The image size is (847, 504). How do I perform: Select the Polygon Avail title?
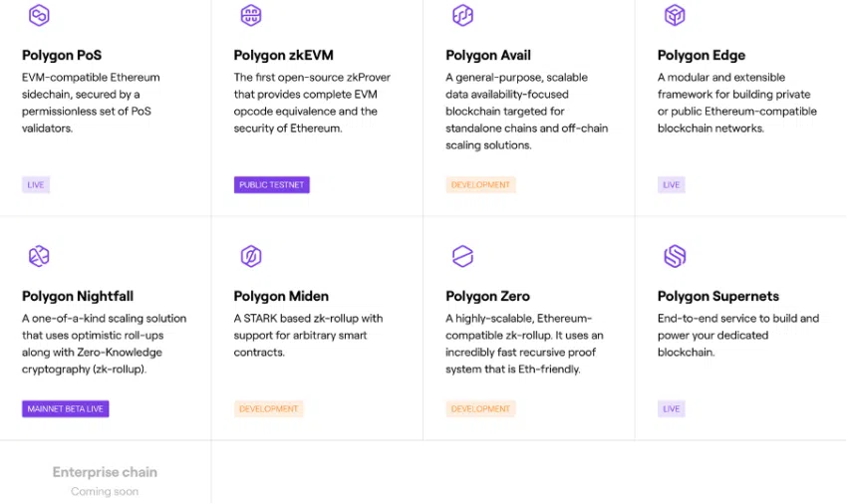click(488, 55)
